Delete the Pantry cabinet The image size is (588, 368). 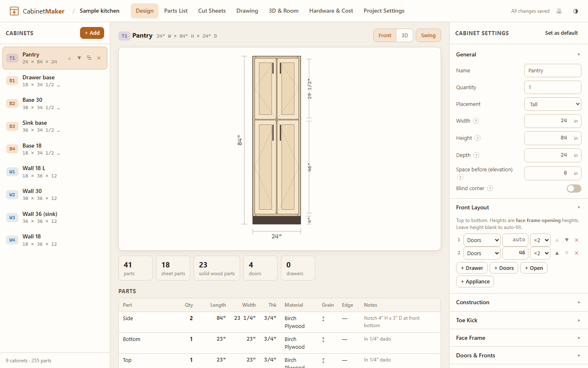99,58
